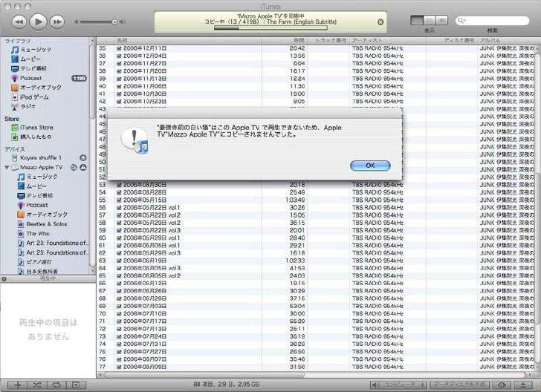Open iPod ゲーム in the library
Viewport: 541px width, 392px height.
click(34, 97)
